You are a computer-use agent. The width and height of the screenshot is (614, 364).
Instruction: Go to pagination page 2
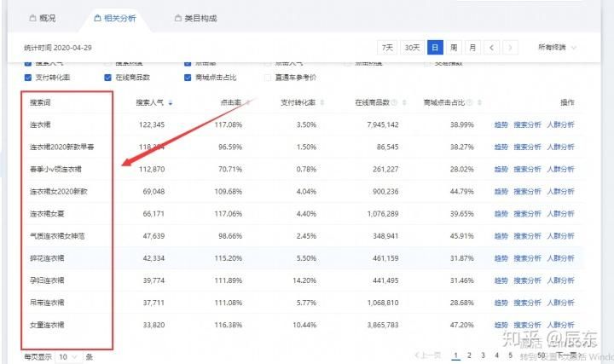[469, 355]
